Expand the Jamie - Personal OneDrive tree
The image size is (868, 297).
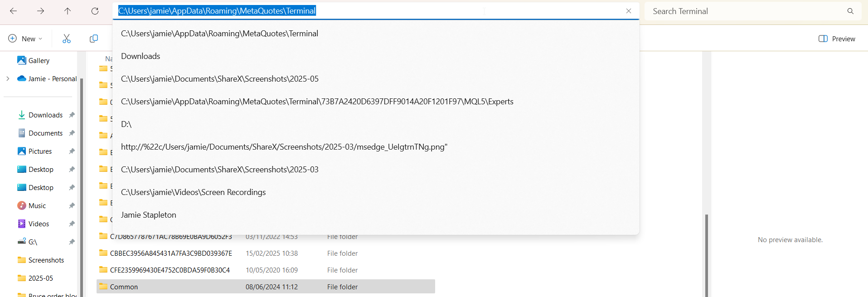8,78
